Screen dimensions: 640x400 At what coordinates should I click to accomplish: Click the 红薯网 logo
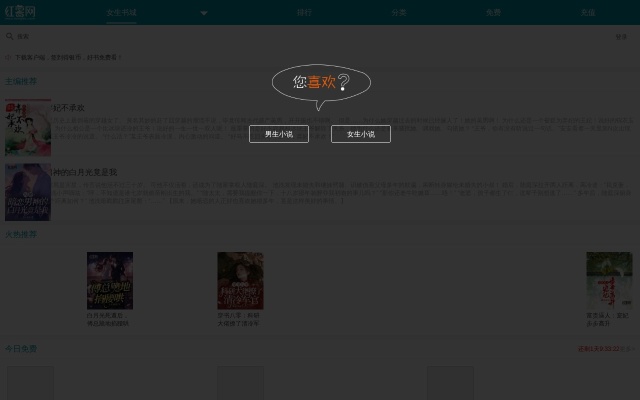(19, 12)
